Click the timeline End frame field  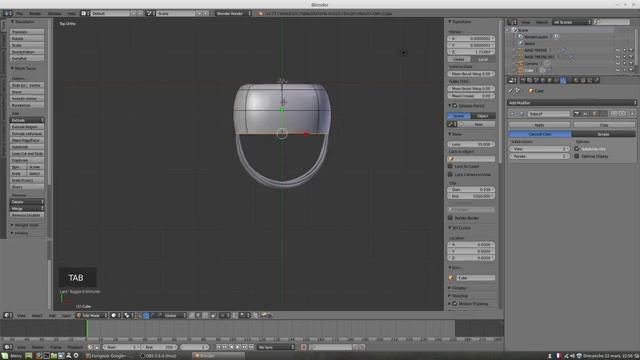159,347
